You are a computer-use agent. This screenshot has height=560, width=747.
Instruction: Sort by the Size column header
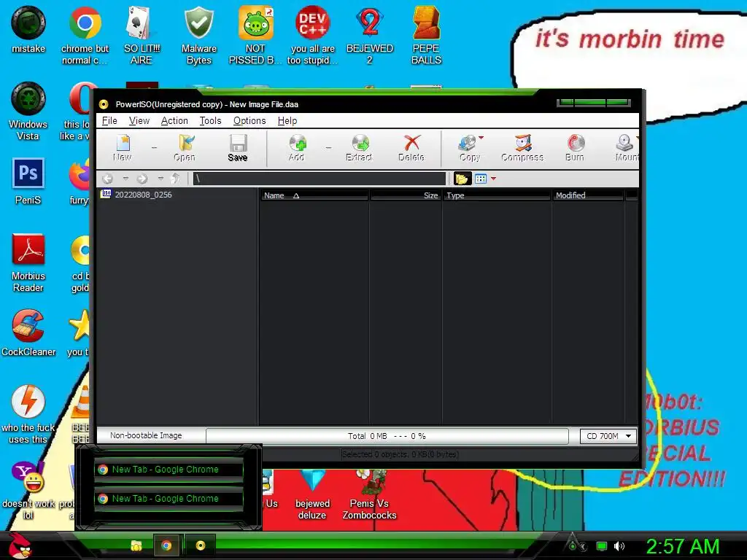click(406, 195)
